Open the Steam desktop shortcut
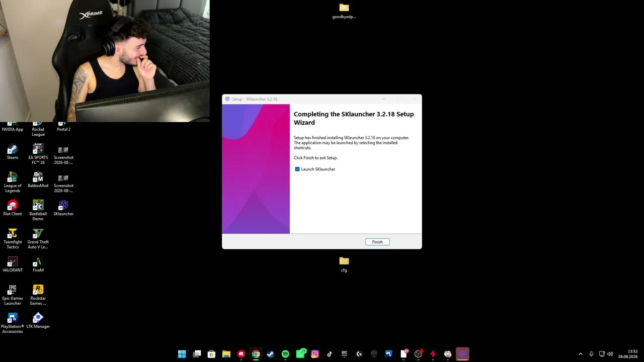644x362 pixels. (x=13, y=152)
